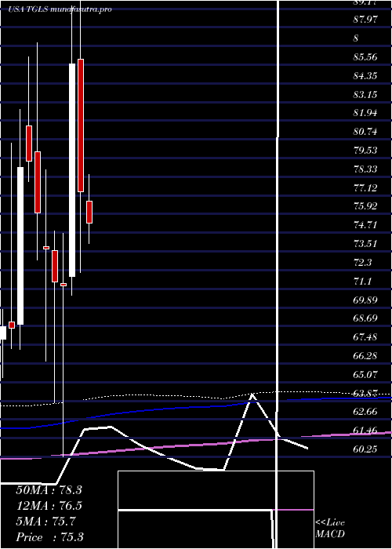Screen dimensions: 392x549
Task: Select the 84.35 price axis label
Action: coord(365,75)
